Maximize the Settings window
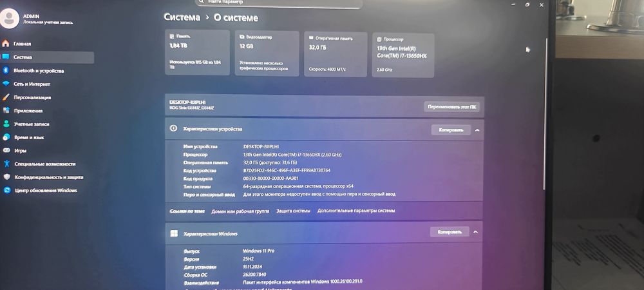 click(527, 4)
